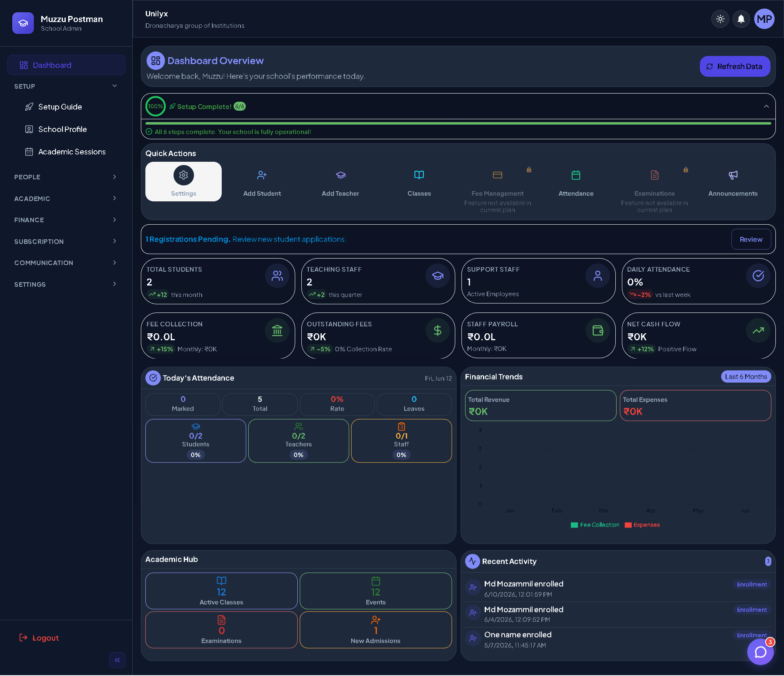Screen dimensions: 784x676
Task: Click the Daily Attendance checkmark icon
Action: (x=758, y=276)
